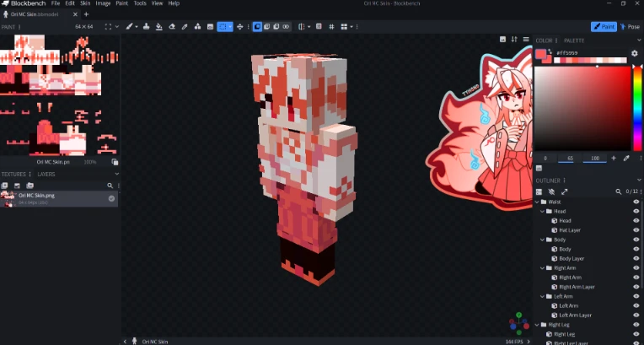644x345 pixels.
Task: Click the copy icon below UV editor
Action: 115,162
